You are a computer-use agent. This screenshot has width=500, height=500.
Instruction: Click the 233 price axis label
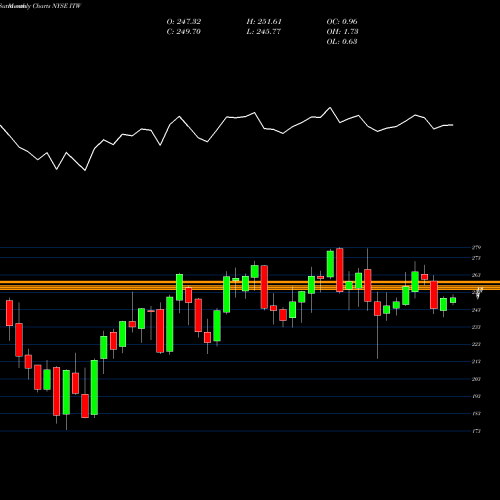pyautogui.click(x=476, y=327)
